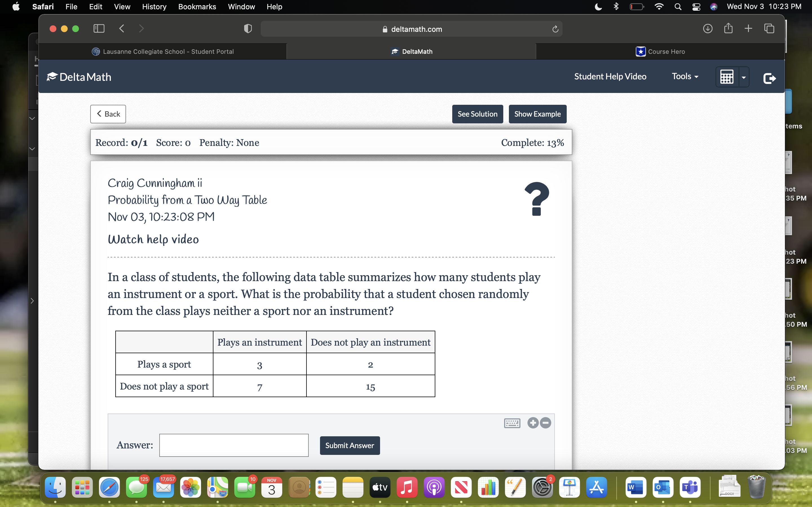The height and width of the screenshot is (507, 812).
Task: Decrease text size with minus icon
Action: [x=546, y=423]
